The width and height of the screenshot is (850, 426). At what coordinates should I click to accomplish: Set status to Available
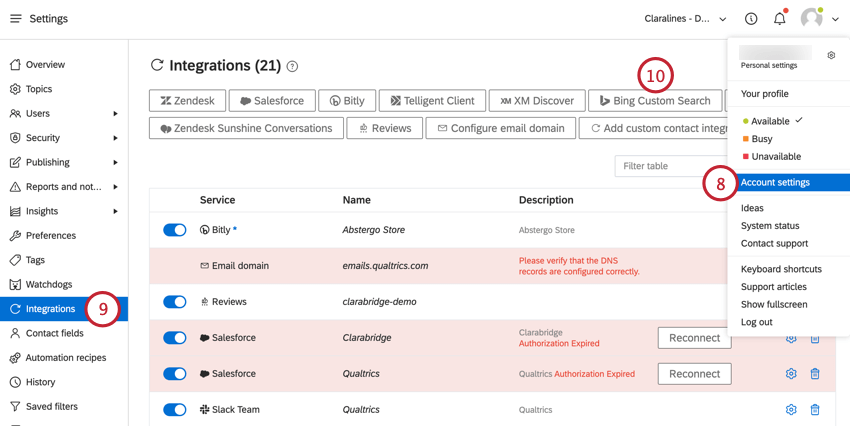(772, 121)
